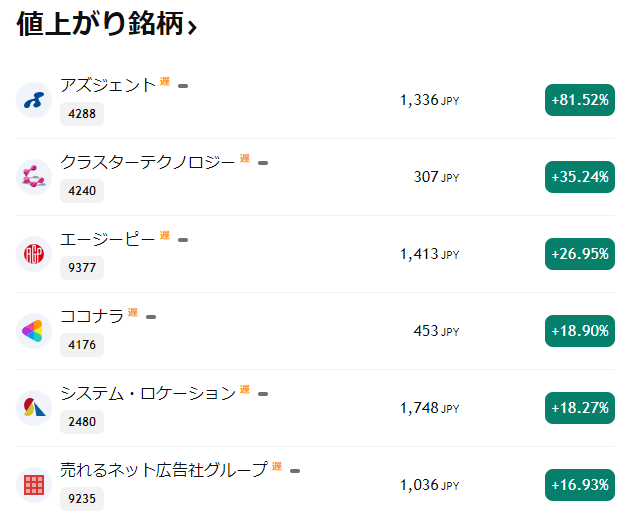Click the +18.90% change badge

pyautogui.click(x=579, y=331)
